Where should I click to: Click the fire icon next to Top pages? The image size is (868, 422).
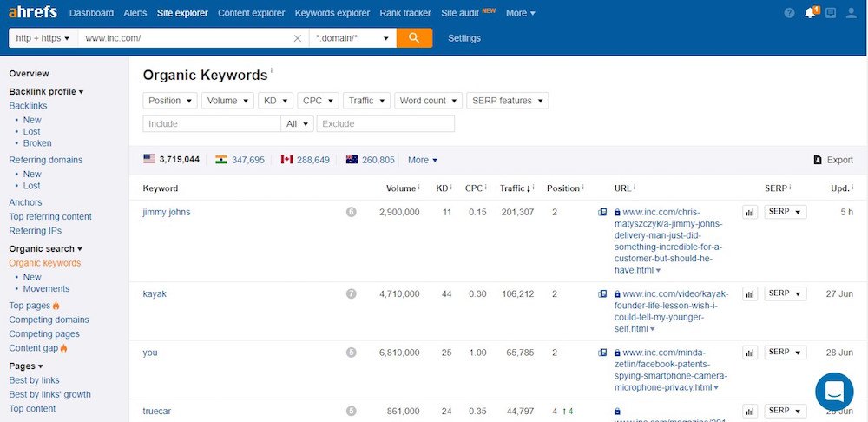click(56, 306)
